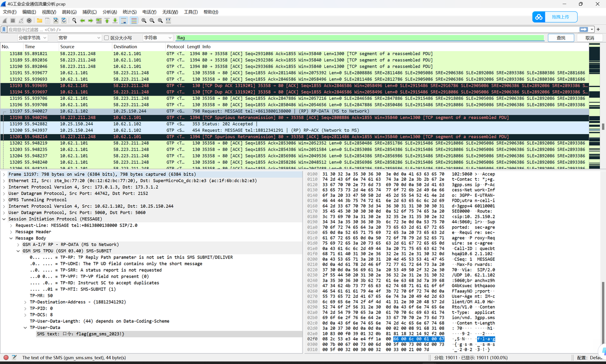The width and height of the screenshot is (606, 364).
Task: Go to next packet green arrow
Action: [90, 20]
